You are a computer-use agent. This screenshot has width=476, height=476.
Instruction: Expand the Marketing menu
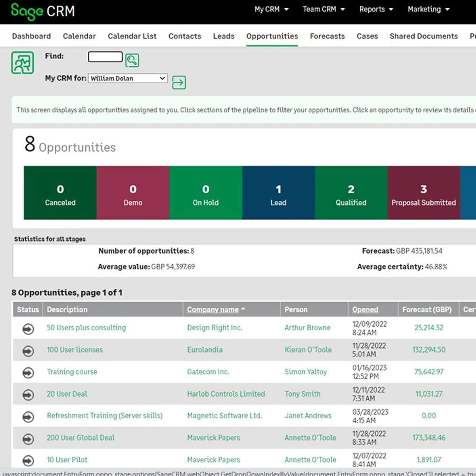[x=428, y=9]
